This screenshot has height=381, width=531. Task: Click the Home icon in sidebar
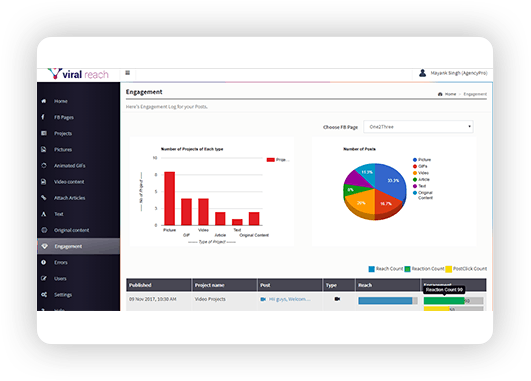click(x=44, y=101)
